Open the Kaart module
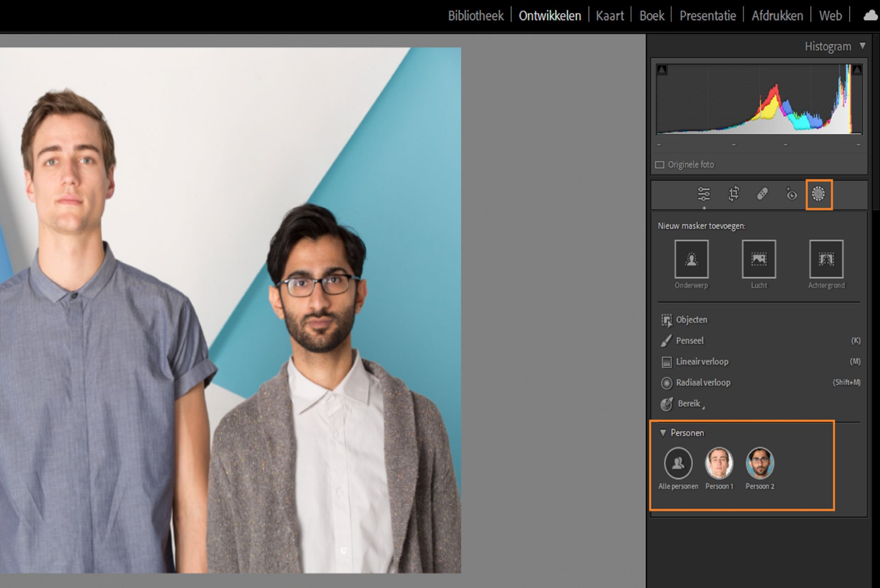The image size is (880, 588). coord(610,16)
